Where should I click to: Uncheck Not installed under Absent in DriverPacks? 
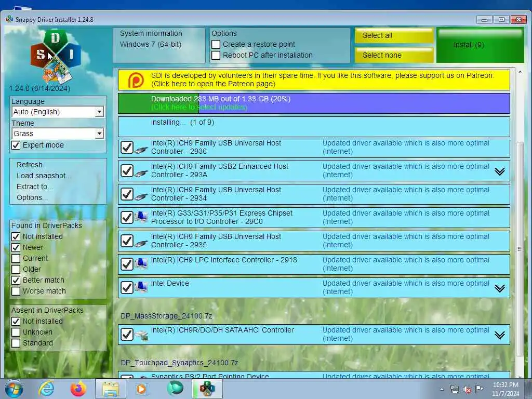16,321
